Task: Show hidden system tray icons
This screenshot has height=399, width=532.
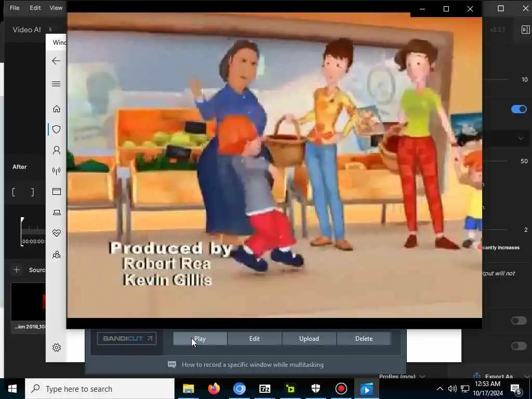Action: click(440, 389)
